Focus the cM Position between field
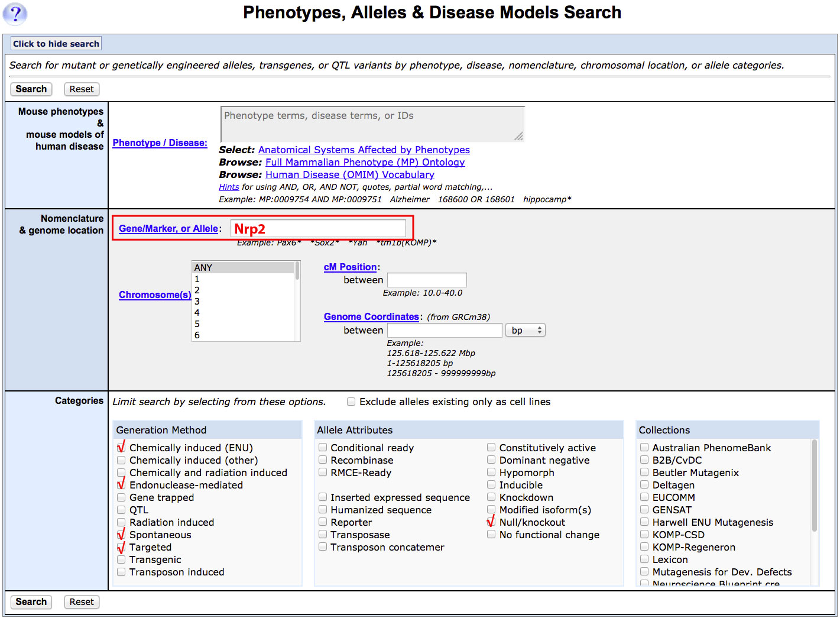840x618 pixels. click(427, 280)
